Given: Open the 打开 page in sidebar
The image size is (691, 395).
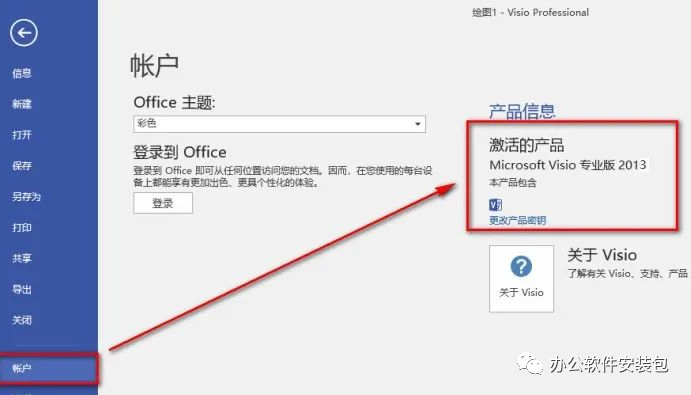Looking at the screenshot, I should click(22, 135).
